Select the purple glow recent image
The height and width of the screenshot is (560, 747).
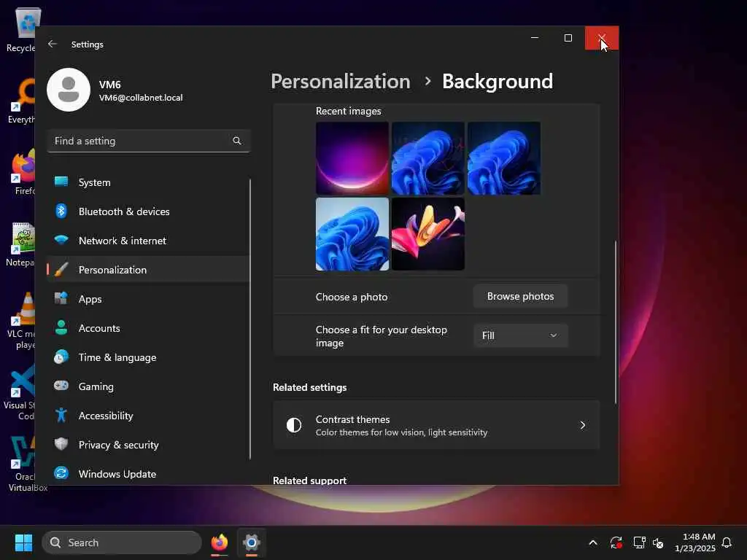click(x=352, y=158)
